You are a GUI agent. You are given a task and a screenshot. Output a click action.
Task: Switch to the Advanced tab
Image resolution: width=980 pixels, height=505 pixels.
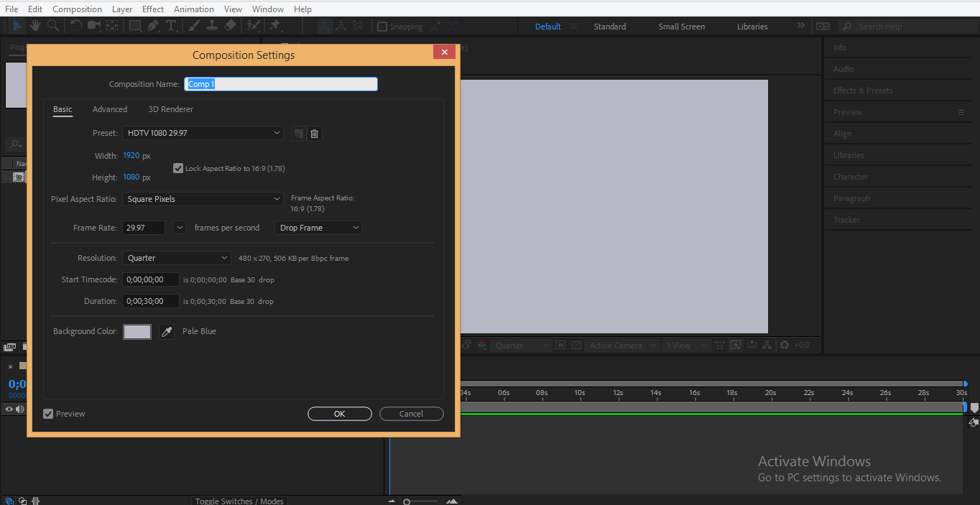109,109
